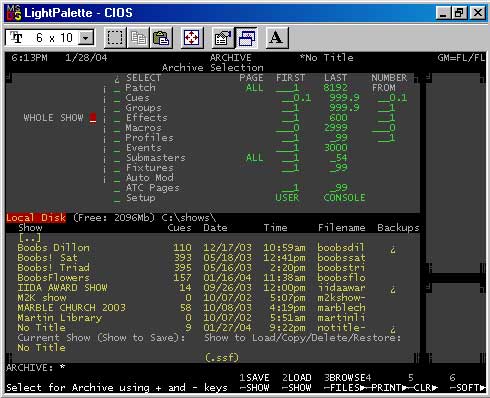Viewport: 490px width, 398px height.
Task: Click the Submasters LAST value 54
Action: (338, 158)
